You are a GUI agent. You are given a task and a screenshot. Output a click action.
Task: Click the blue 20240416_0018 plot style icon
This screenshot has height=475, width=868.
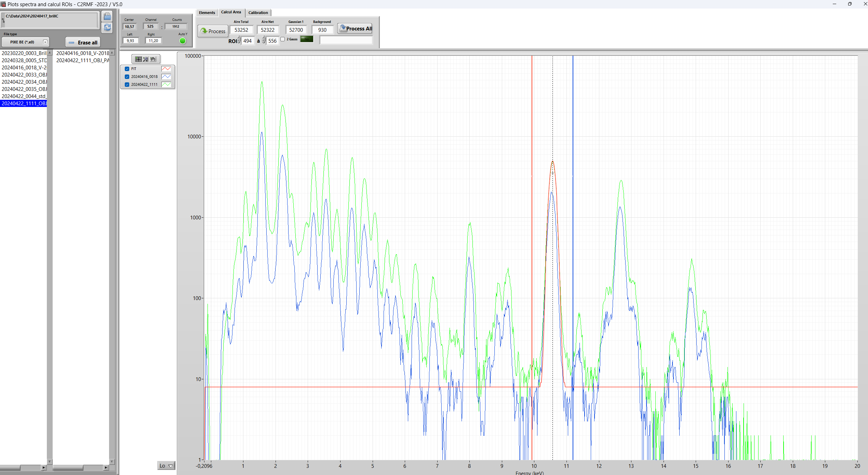point(166,77)
